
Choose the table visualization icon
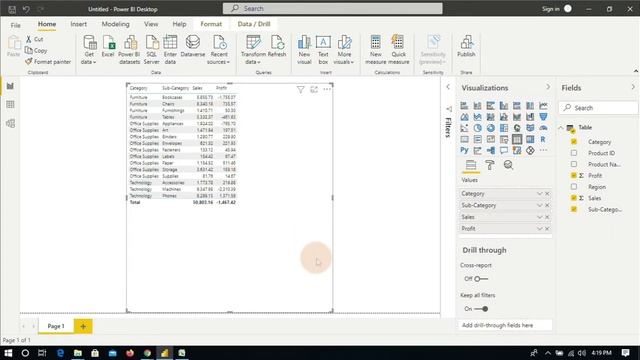click(x=517, y=139)
